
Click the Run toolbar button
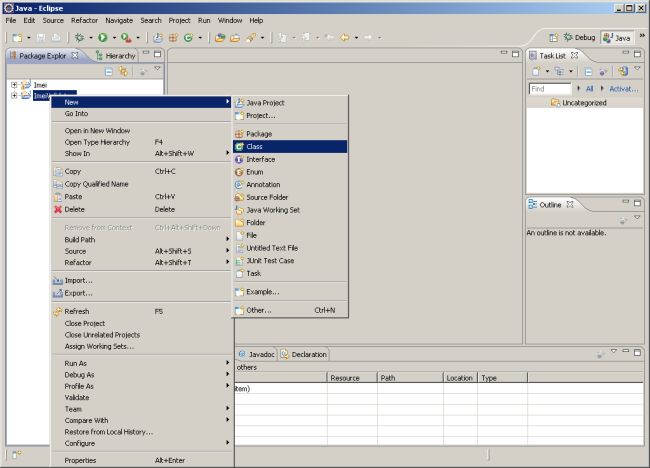coord(101,37)
